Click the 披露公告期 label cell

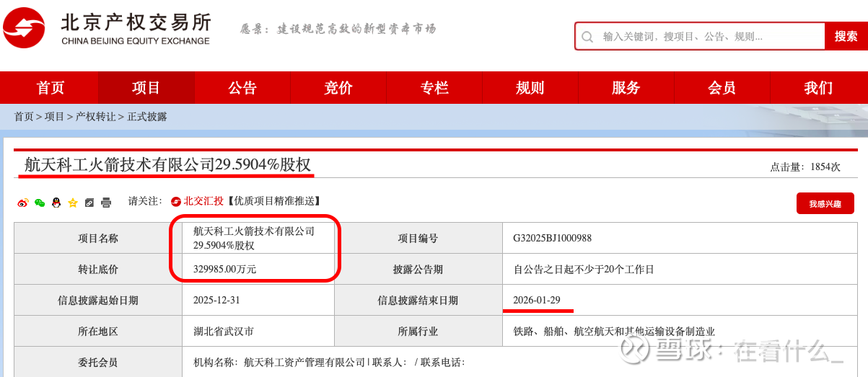tap(418, 270)
